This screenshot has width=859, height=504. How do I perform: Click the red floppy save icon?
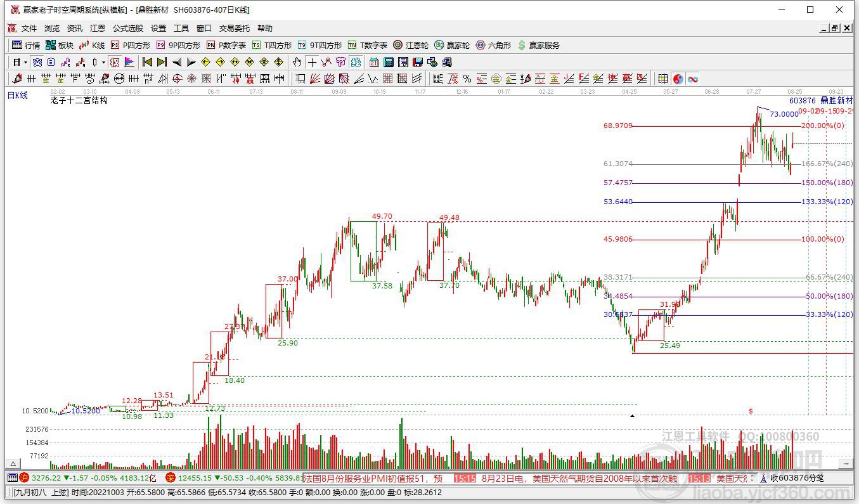click(418, 62)
